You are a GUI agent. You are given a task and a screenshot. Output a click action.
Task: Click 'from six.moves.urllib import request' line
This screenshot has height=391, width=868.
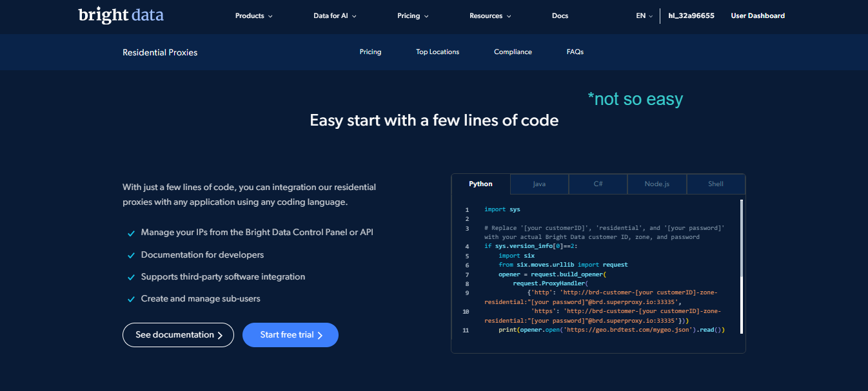[x=563, y=265]
